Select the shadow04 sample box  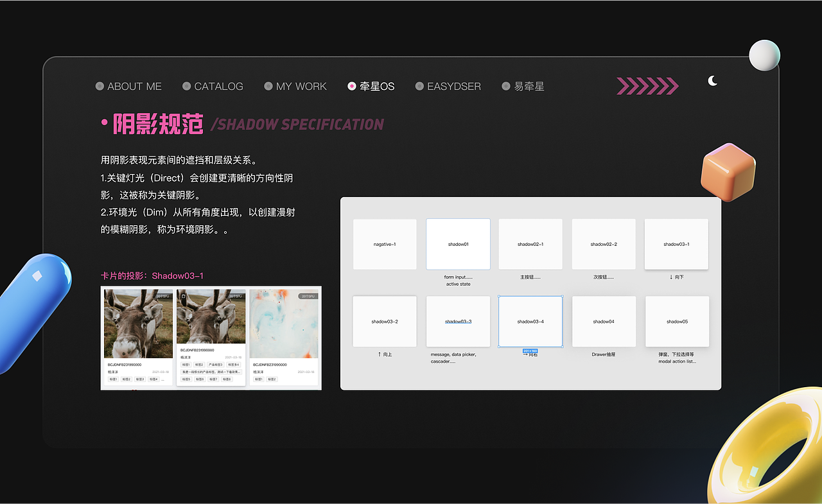point(604,321)
